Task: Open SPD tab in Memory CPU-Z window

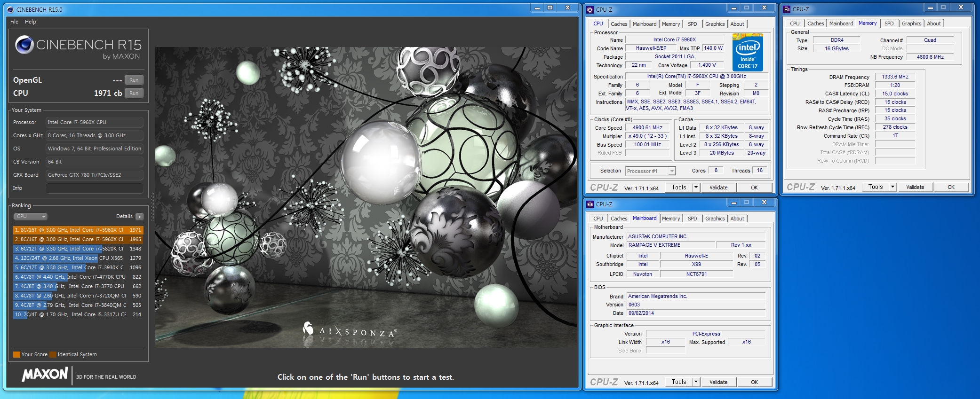Action: (x=889, y=23)
